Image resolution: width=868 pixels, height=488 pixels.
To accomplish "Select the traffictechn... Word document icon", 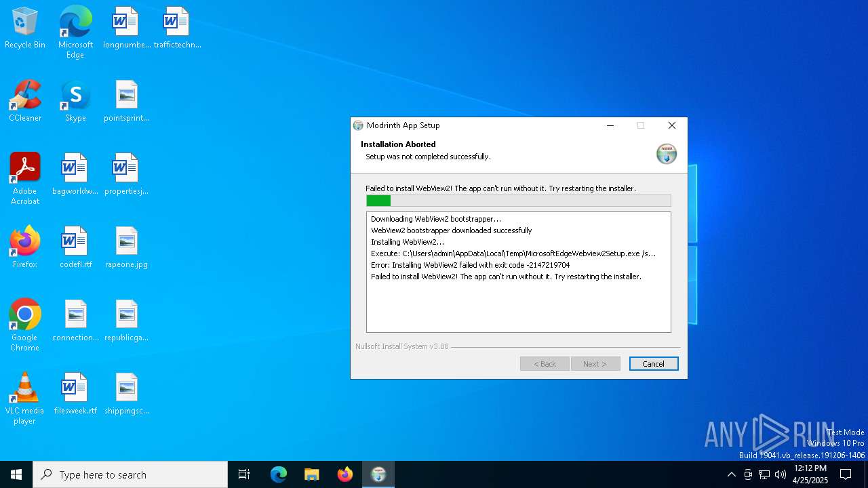I will [x=177, y=28].
